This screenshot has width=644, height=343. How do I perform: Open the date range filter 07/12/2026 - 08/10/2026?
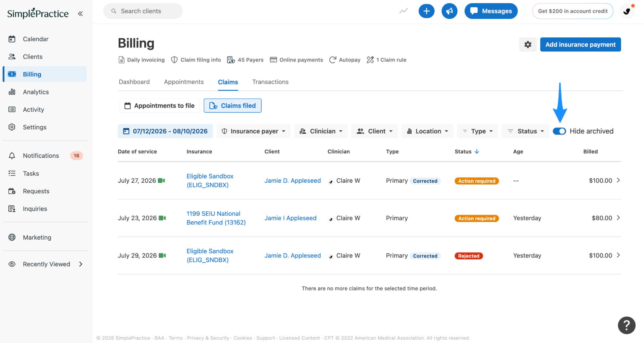pos(165,131)
